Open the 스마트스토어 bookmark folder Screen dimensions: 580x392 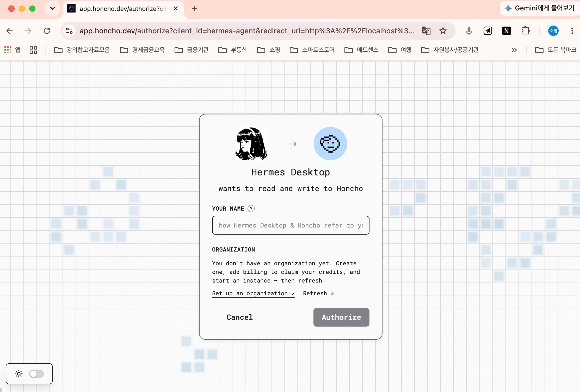click(x=312, y=50)
